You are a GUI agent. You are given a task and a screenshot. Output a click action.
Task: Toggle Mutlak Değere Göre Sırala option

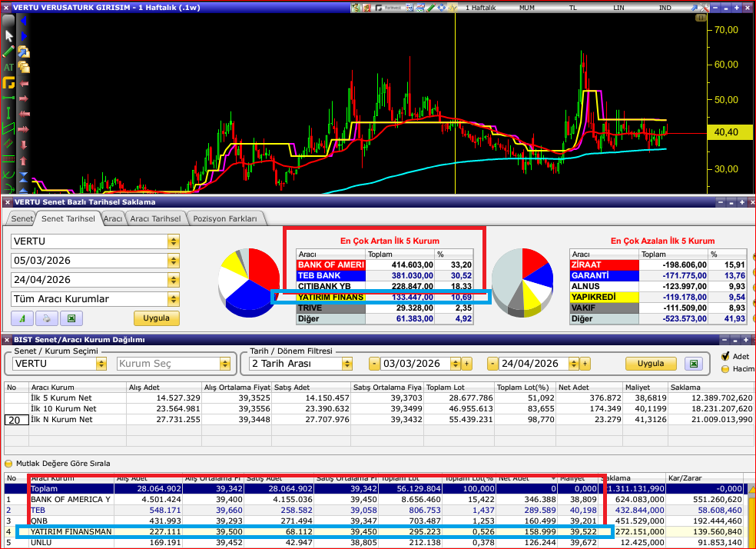click(8, 464)
